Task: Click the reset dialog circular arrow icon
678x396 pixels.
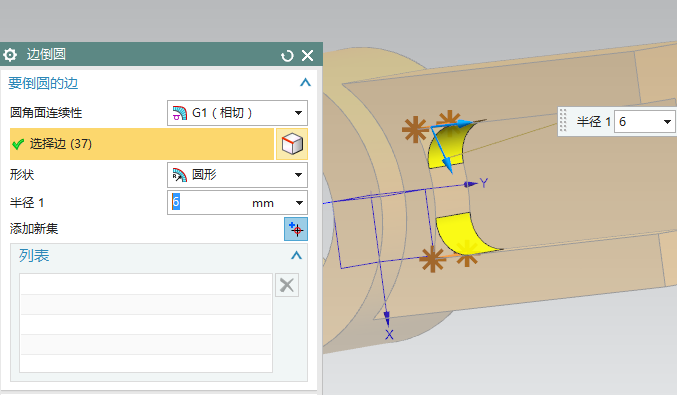Action: pos(287,55)
